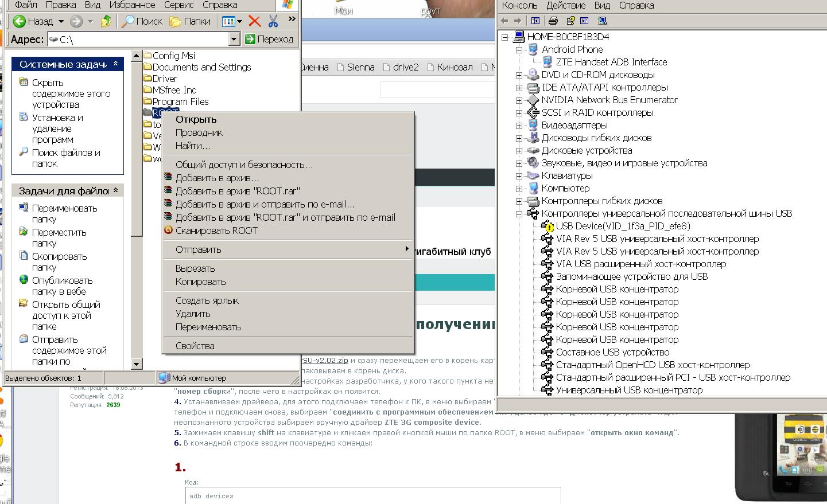Click the scissors cut icon in Explorer toolbar
827x504 pixels.
(x=273, y=21)
